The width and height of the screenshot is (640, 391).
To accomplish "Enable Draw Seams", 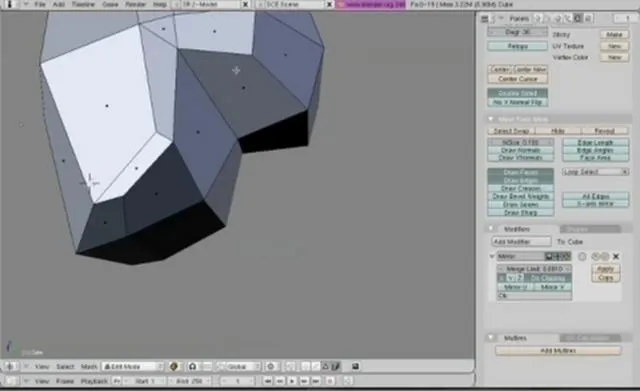I will (520, 204).
